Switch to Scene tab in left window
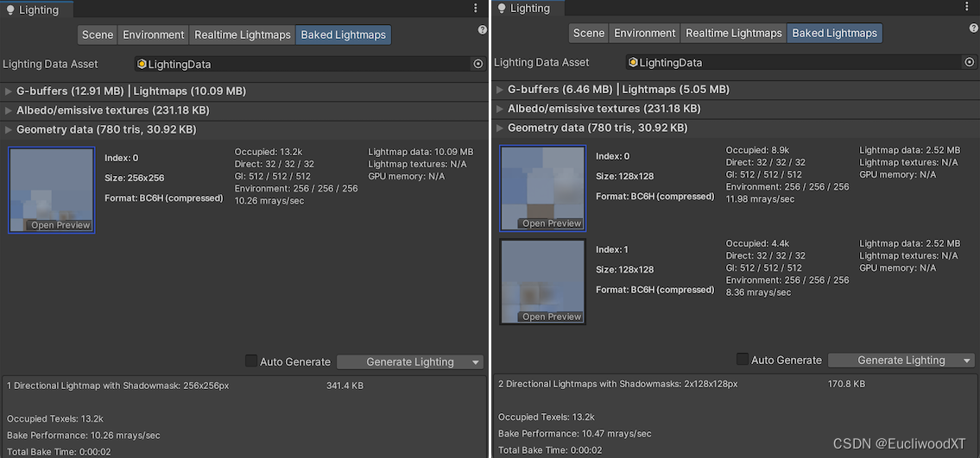The height and width of the screenshot is (458, 980). coord(98,35)
